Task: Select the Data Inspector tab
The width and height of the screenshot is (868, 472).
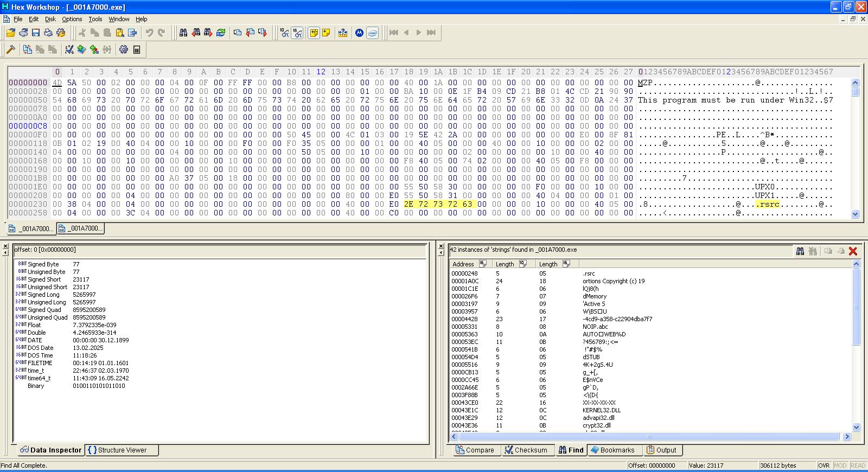Action: [50, 450]
